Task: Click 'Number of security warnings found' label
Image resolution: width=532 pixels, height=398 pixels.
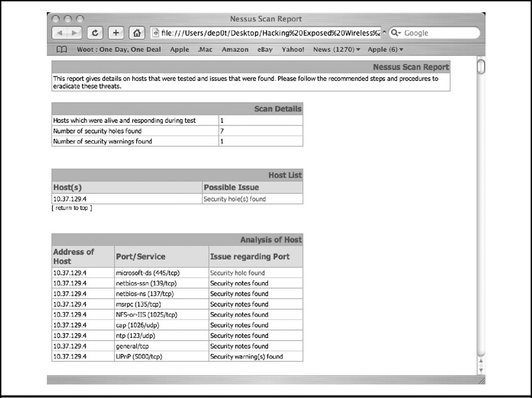Action: 103,142
